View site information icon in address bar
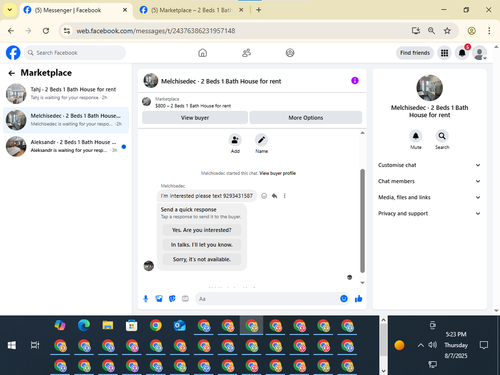The height and width of the screenshot is (375, 500). (x=67, y=31)
